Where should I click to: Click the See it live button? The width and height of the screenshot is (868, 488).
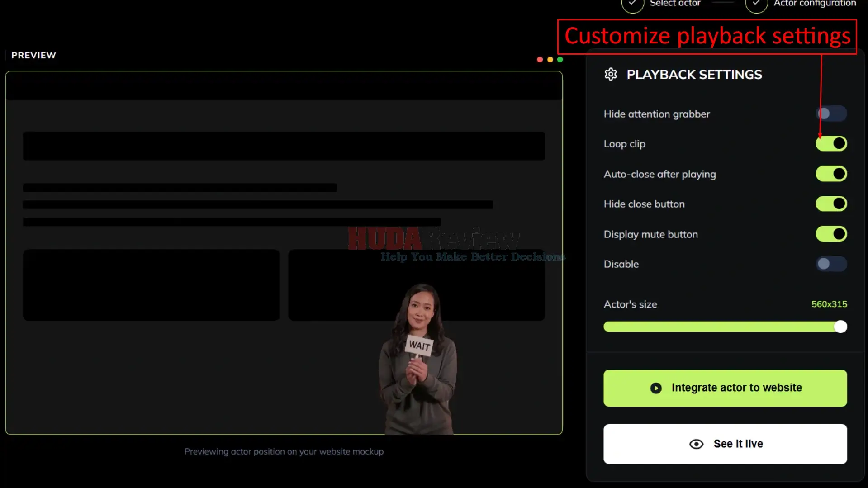point(725,444)
